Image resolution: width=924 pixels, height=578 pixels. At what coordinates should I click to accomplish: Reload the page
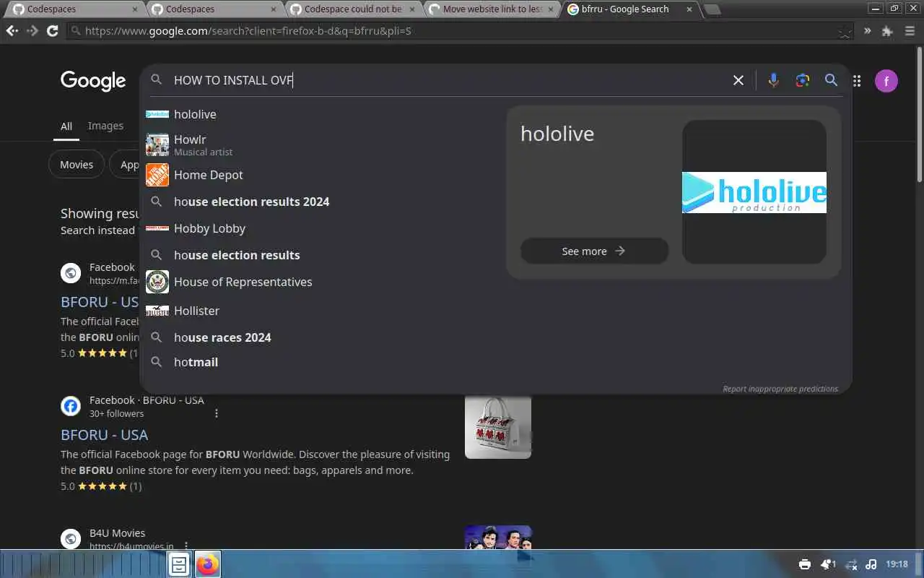pos(52,31)
